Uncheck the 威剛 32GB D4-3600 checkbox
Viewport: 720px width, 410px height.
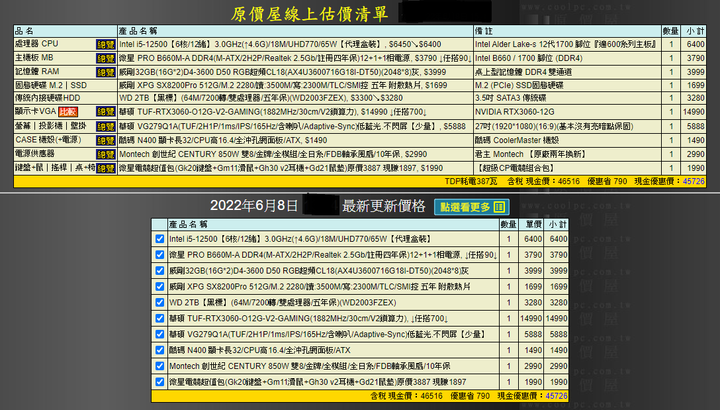pos(159,270)
